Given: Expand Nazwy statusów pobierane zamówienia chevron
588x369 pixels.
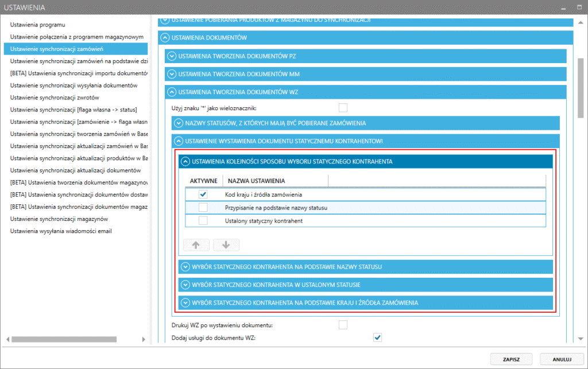Looking at the screenshot, I should tap(178, 123).
